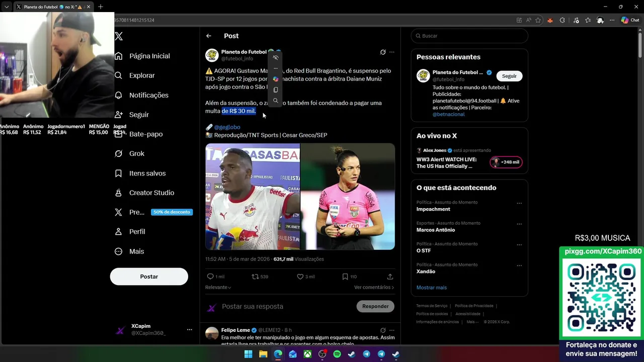Open File Explorer from taskbar
This screenshot has width=644, height=362.
[263, 354]
